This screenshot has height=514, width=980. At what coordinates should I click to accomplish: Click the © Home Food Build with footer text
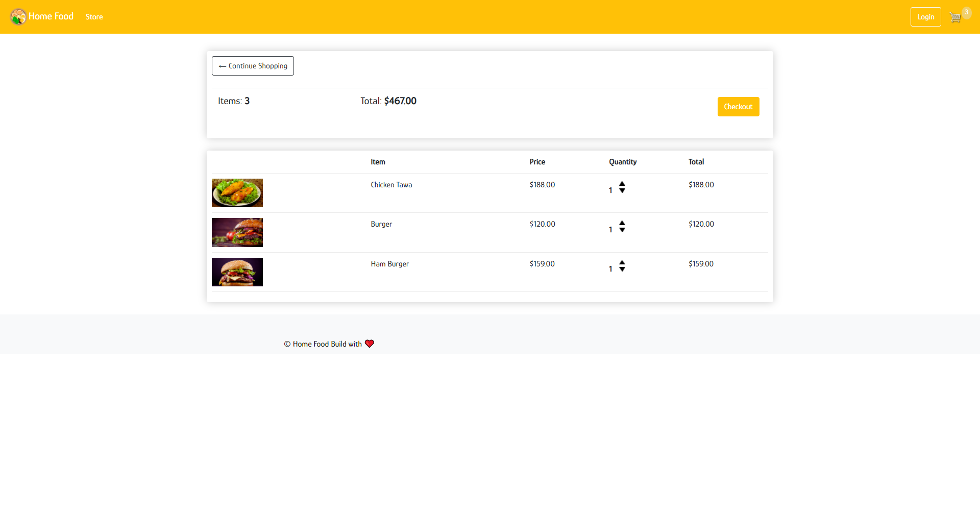point(323,344)
